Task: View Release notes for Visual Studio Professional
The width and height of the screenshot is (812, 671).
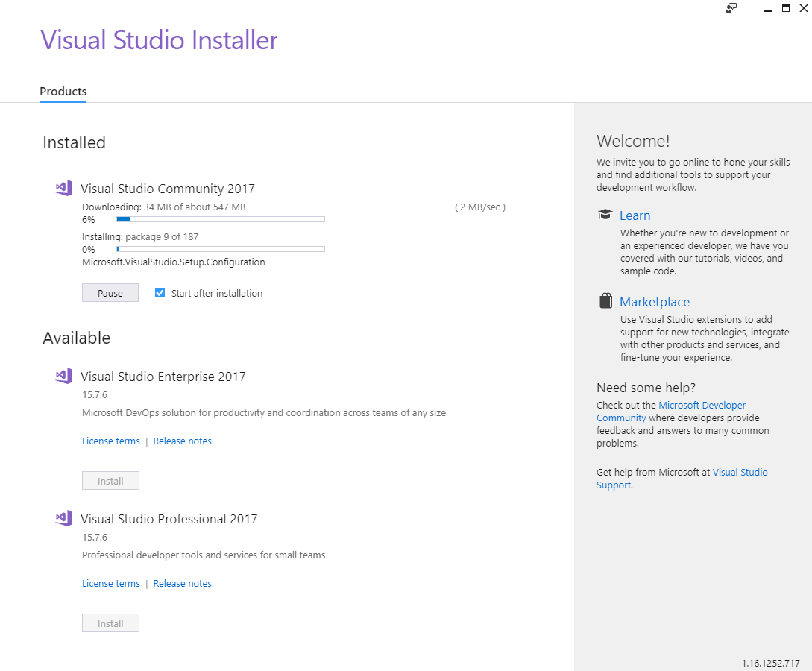Action: click(182, 584)
